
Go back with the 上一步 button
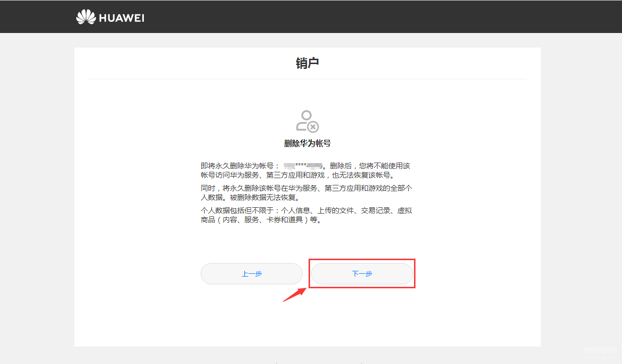pos(252,274)
